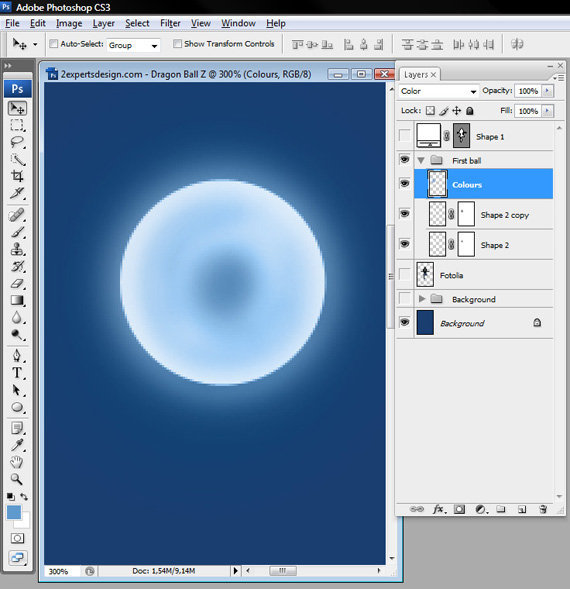Hide the Colours layer
Image resolution: width=570 pixels, height=589 pixels.
404,183
